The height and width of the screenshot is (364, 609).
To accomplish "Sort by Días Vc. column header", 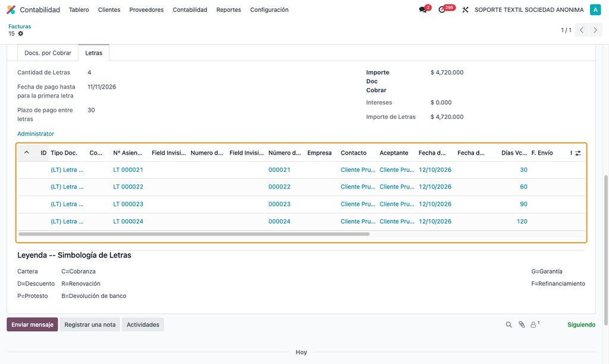I will [514, 153].
